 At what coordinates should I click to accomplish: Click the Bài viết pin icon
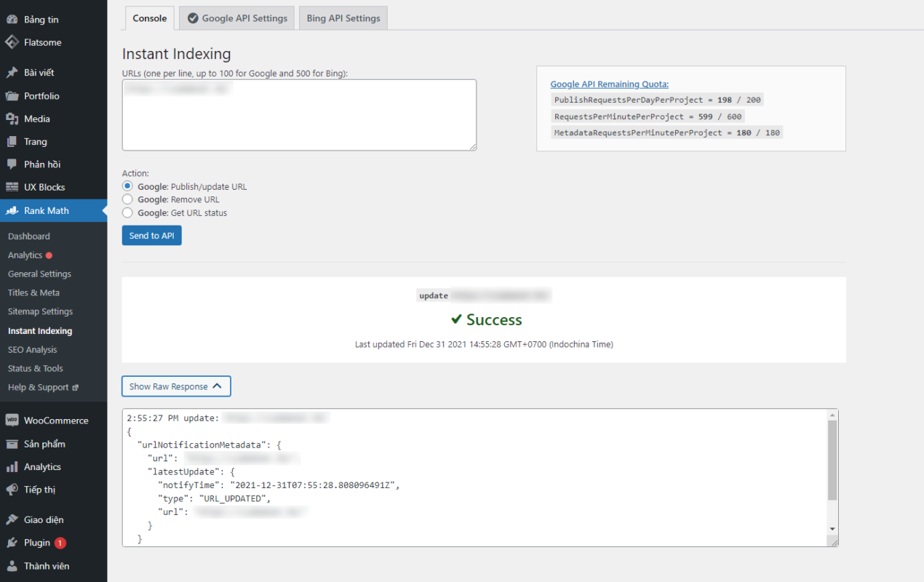pos(12,73)
